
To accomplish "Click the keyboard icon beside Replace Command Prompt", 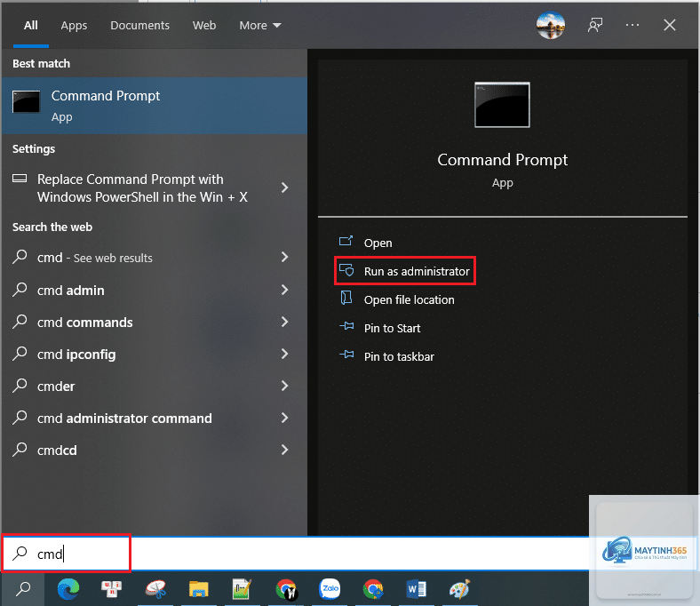I will [20, 179].
